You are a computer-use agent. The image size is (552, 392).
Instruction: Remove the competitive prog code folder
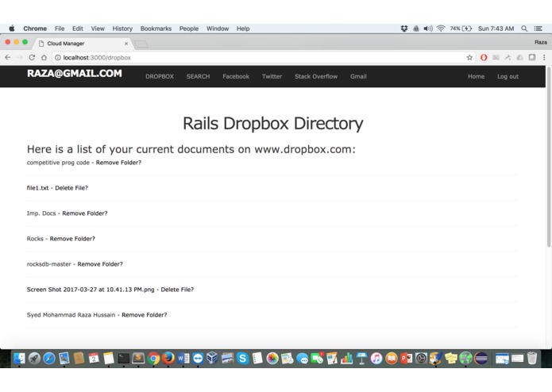coord(118,163)
